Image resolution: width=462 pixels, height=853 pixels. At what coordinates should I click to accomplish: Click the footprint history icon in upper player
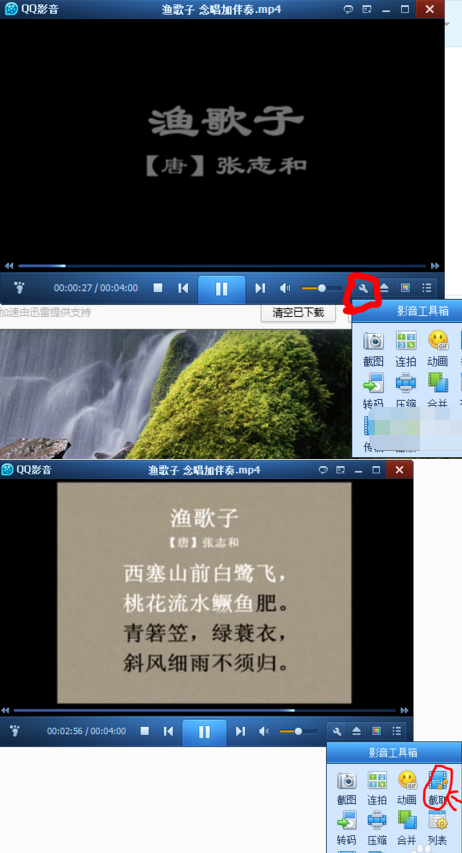[x=19, y=288]
